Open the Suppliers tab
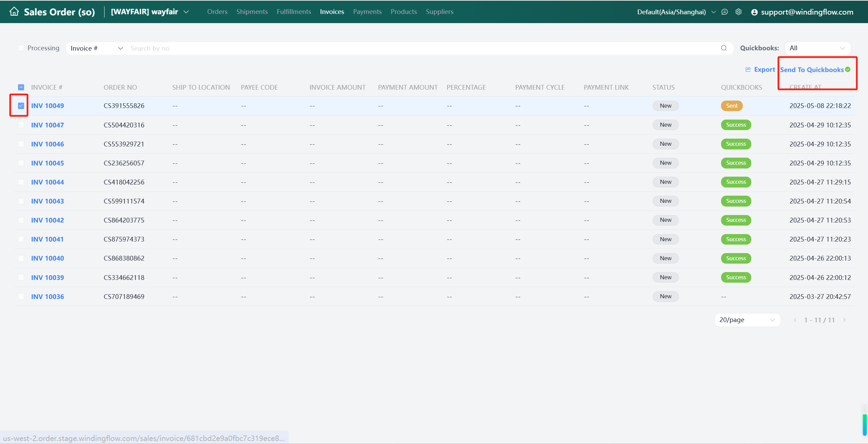Viewport: 868px width, 444px height. [x=439, y=12]
